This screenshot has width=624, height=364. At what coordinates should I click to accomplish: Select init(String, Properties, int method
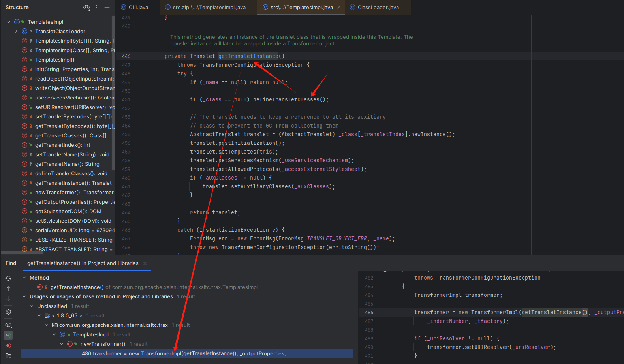75,69
